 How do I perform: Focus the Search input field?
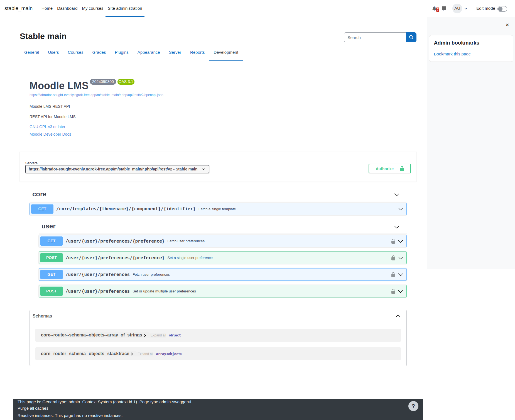coord(375,37)
